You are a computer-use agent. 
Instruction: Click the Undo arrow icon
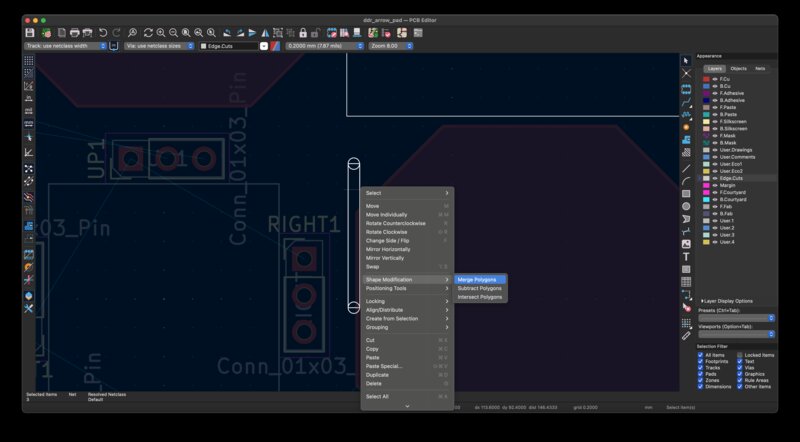[103, 33]
